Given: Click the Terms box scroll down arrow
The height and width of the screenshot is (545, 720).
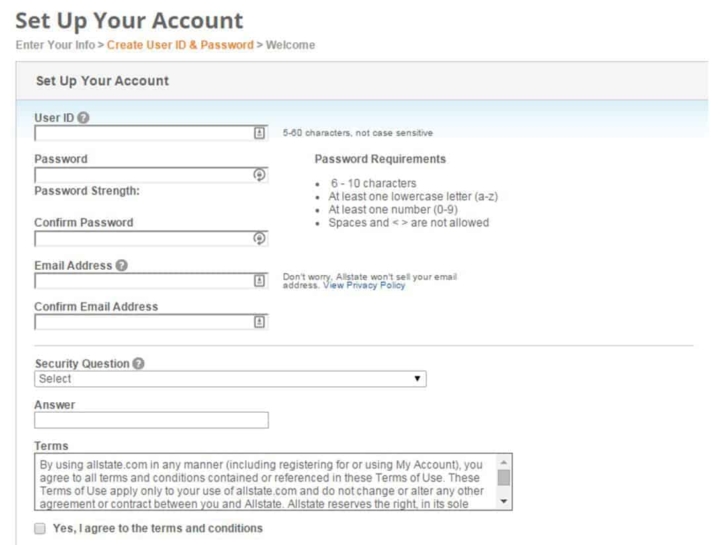Looking at the screenshot, I should [x=504, y=501].
